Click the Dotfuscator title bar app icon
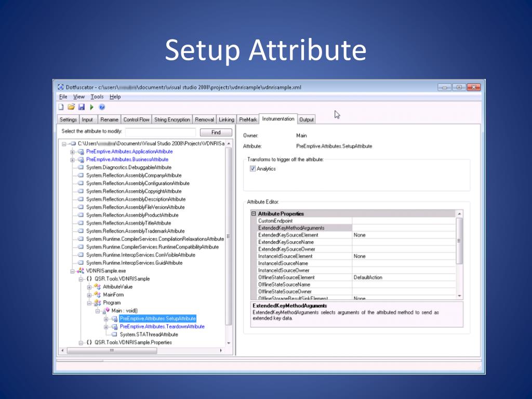Image resolution: width=532 pixels, height=399 pixels. (x=61, y=87)
